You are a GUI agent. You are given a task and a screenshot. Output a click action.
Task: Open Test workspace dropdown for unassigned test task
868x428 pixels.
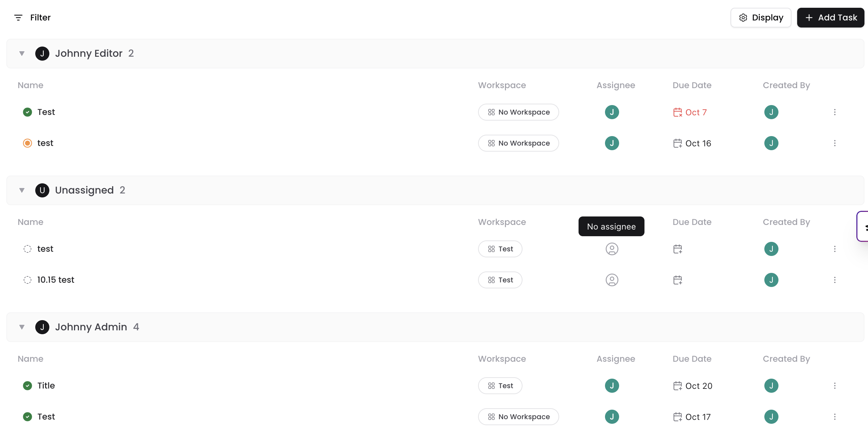pyautogui.click(x=500, y=249)
